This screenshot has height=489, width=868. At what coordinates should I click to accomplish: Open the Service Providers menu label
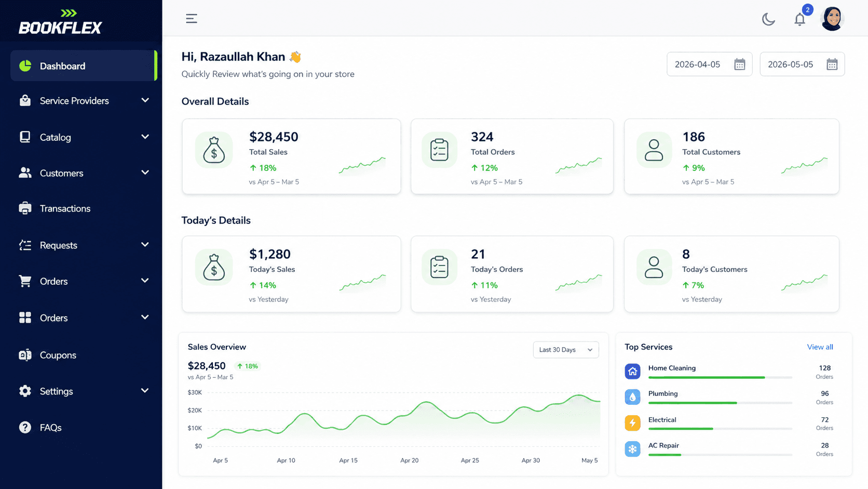74,101
